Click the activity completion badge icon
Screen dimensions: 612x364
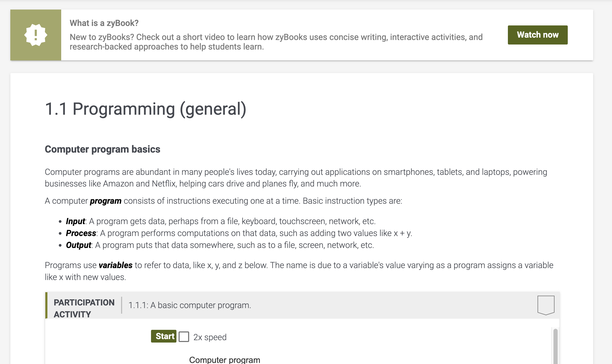tap(546, 305)
